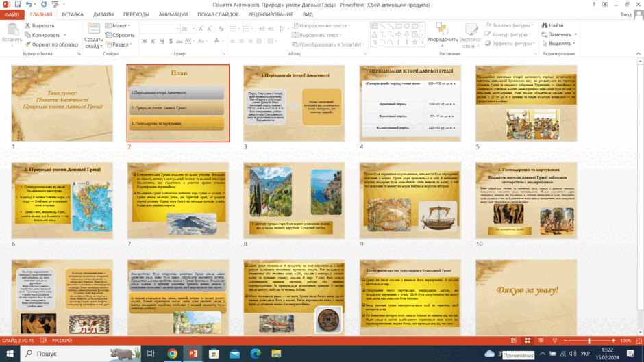Select Формат по образцу format painter
This screenshot has width=644, height=362.
pos(51,44)
